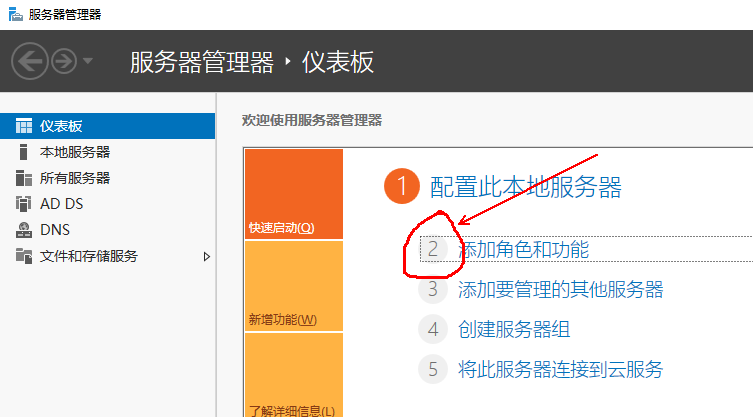Click the Server Manager app icon in title bar

(15, 14)
